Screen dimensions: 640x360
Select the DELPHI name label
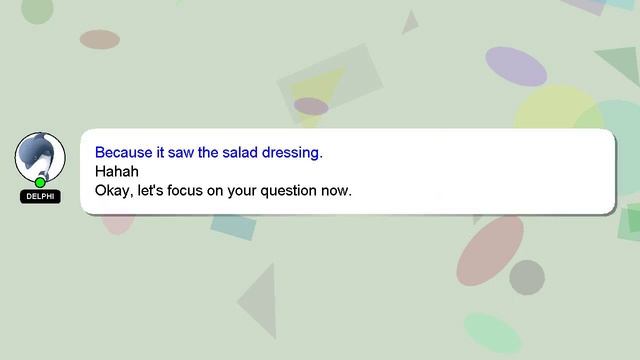click(40, 196)
